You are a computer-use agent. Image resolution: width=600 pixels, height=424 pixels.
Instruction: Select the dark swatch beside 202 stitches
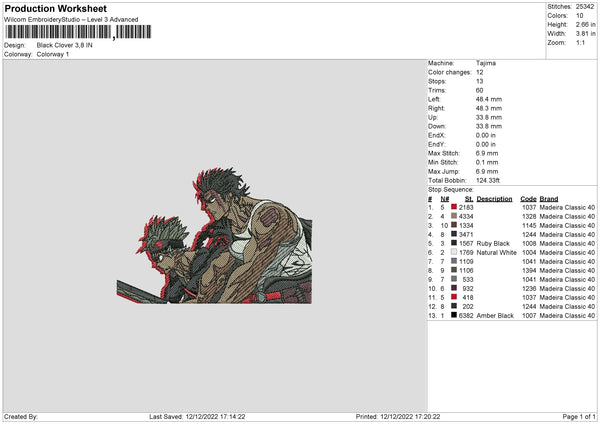(x=454, y=306)
